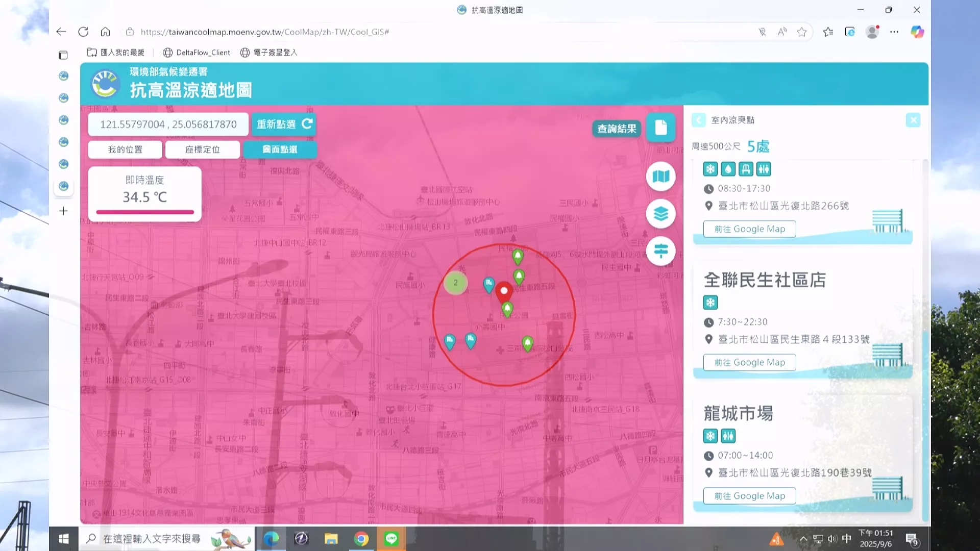
Task: Click the coordinate input field
Action: coord(168,124)
